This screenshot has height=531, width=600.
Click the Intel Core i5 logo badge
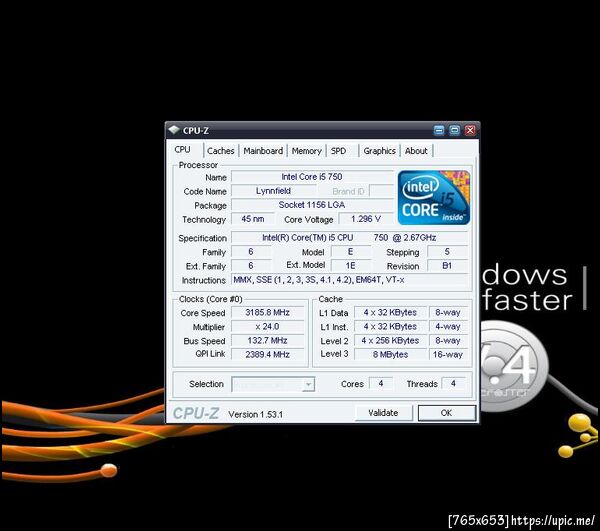tap(434, 197)
